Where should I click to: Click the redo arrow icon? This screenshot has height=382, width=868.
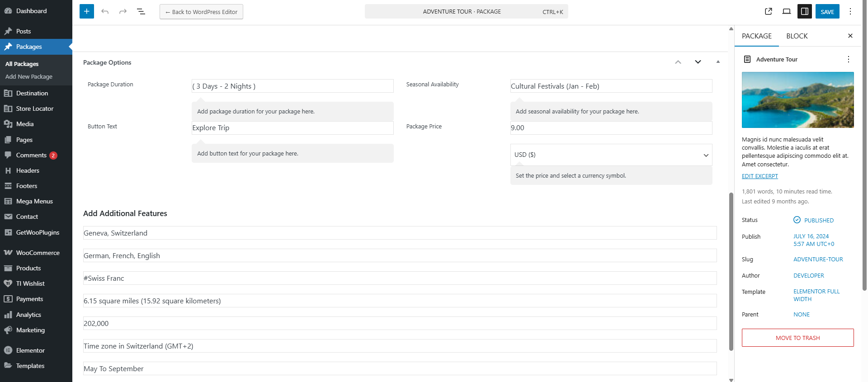click(x=123, y=11)
